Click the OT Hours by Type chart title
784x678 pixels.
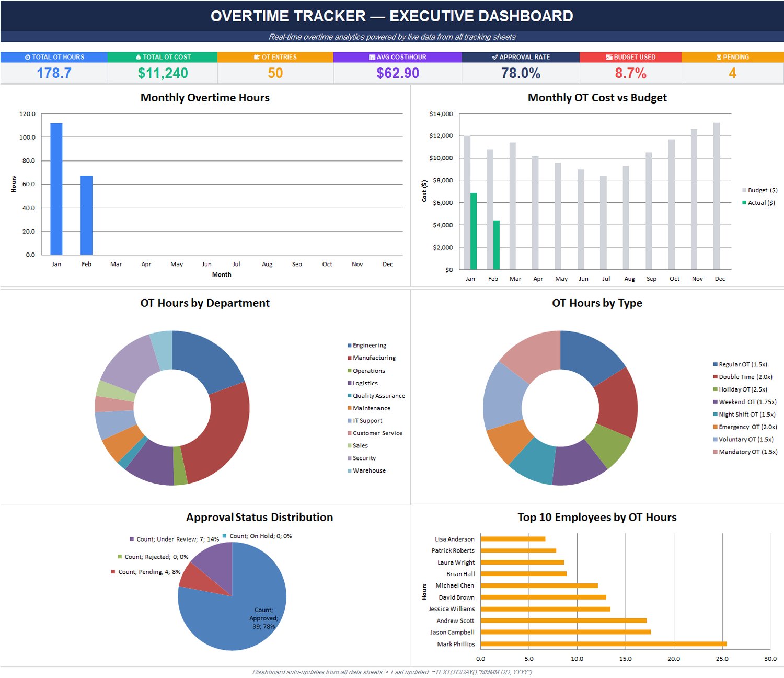597,303
